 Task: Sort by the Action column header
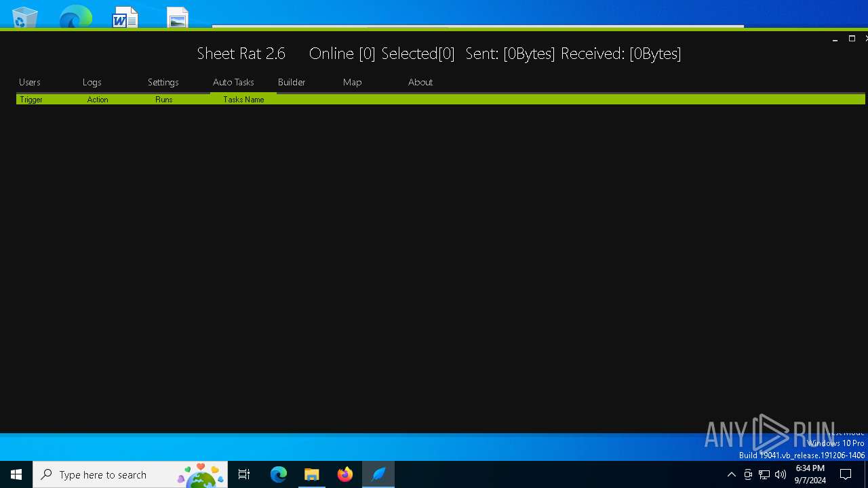98,100
